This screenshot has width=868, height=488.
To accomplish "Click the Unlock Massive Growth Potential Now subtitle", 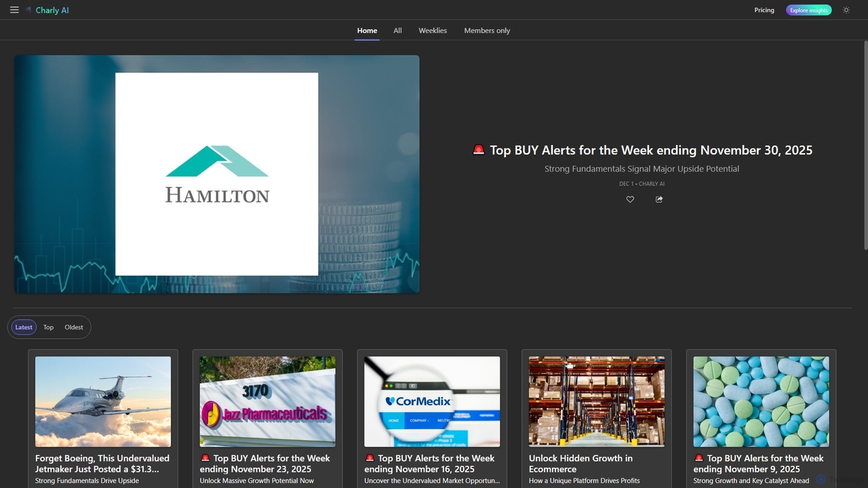I will click(257, 481).
